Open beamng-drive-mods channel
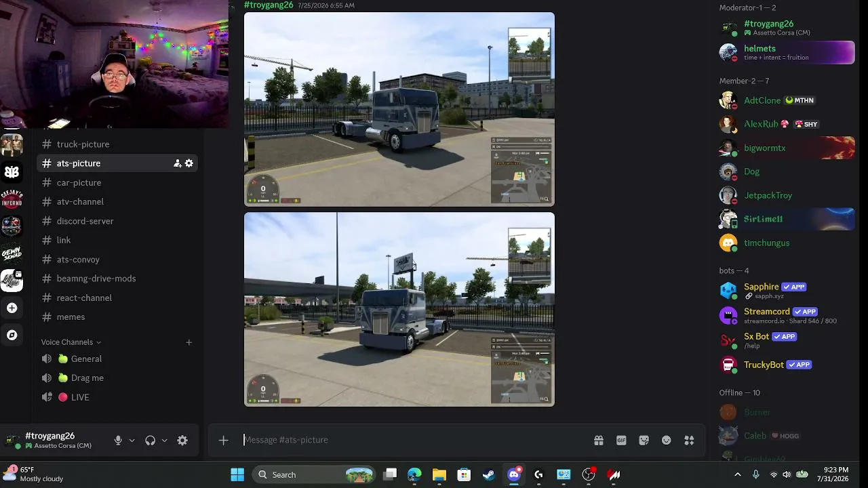Viewport: 868px width, 488px height. click(117, 279)
